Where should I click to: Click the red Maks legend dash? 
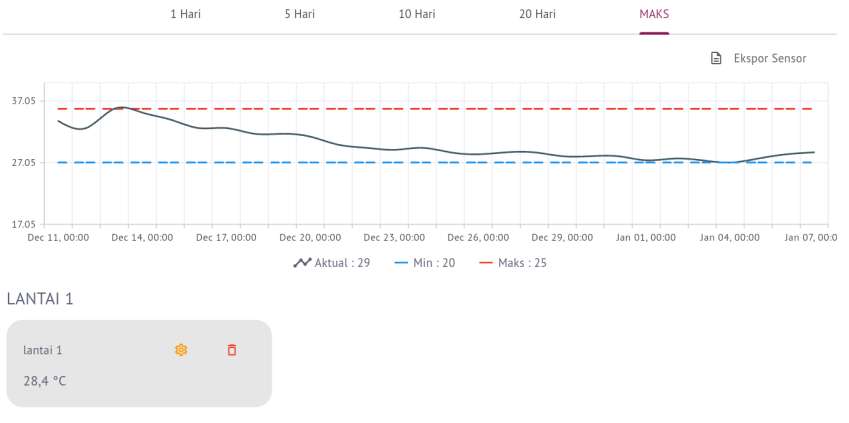coord(487,263)
